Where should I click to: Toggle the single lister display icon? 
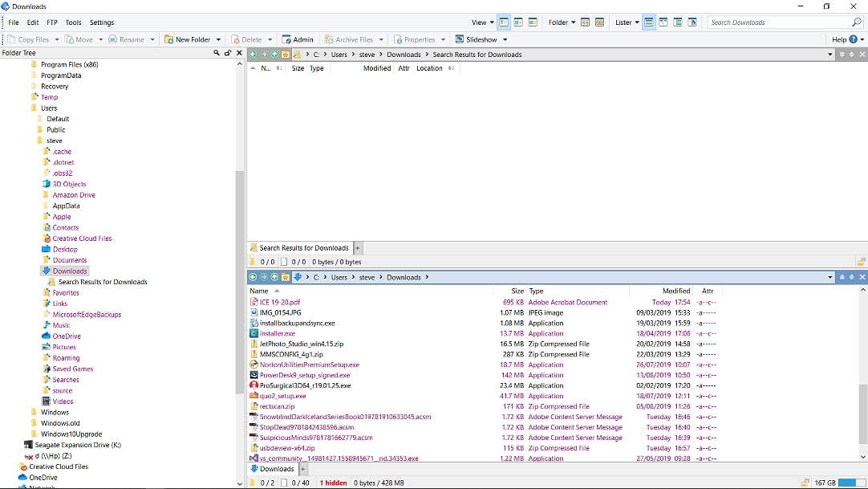coord(648,22)
